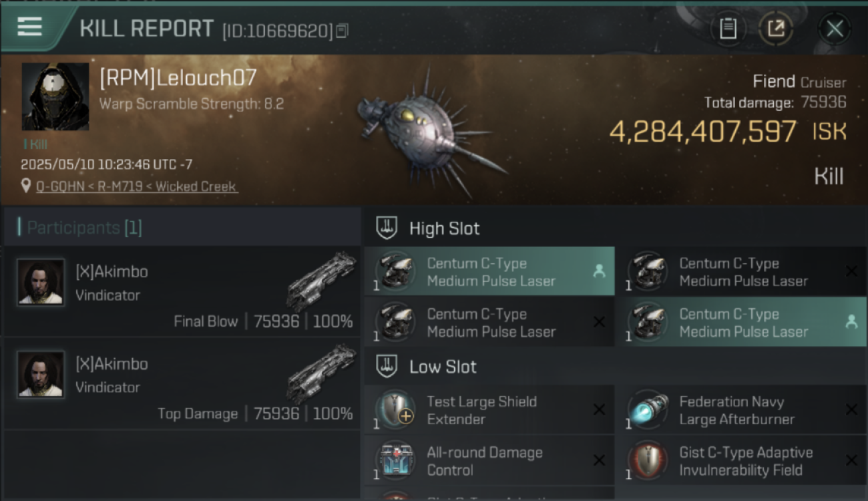Click the Gist C-Type Adaptive Invulnerability Field icon
The width and height of the screenshot is (868, 501).
pos(648,460)
